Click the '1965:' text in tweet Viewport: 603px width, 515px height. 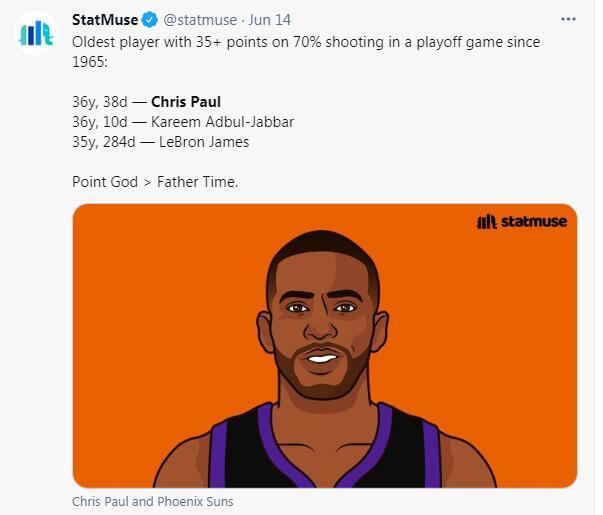[91, 62]
